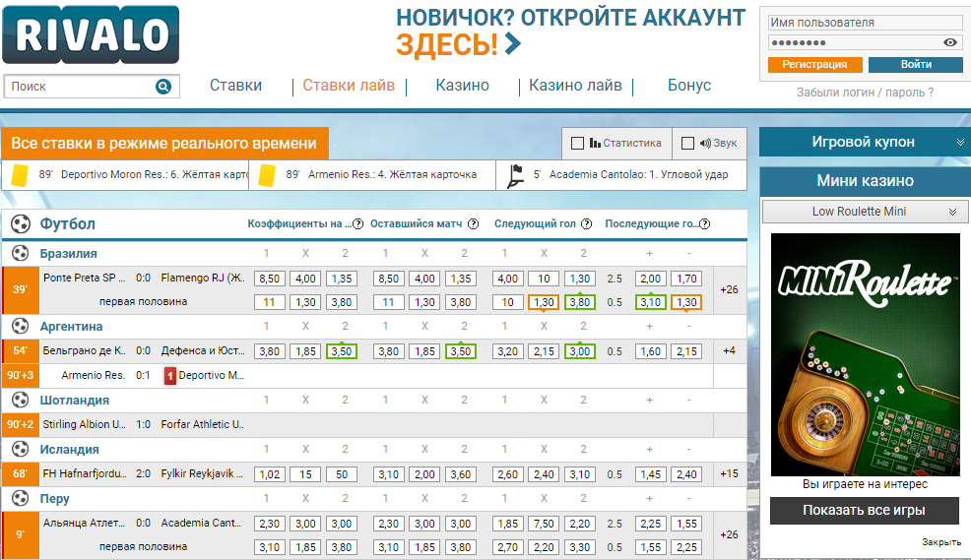
Task: Click the yellow card icon for Deportivo Moron
Action: pos(21,175)
